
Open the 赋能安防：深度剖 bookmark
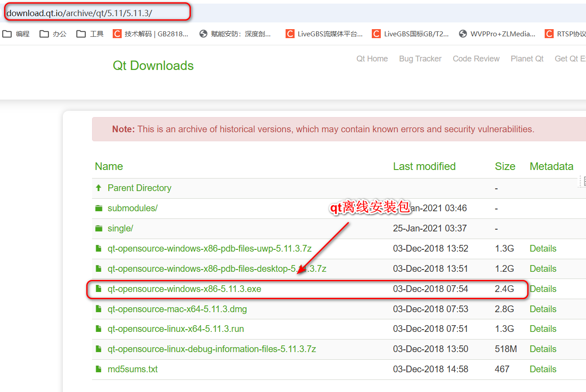[235, 34]
